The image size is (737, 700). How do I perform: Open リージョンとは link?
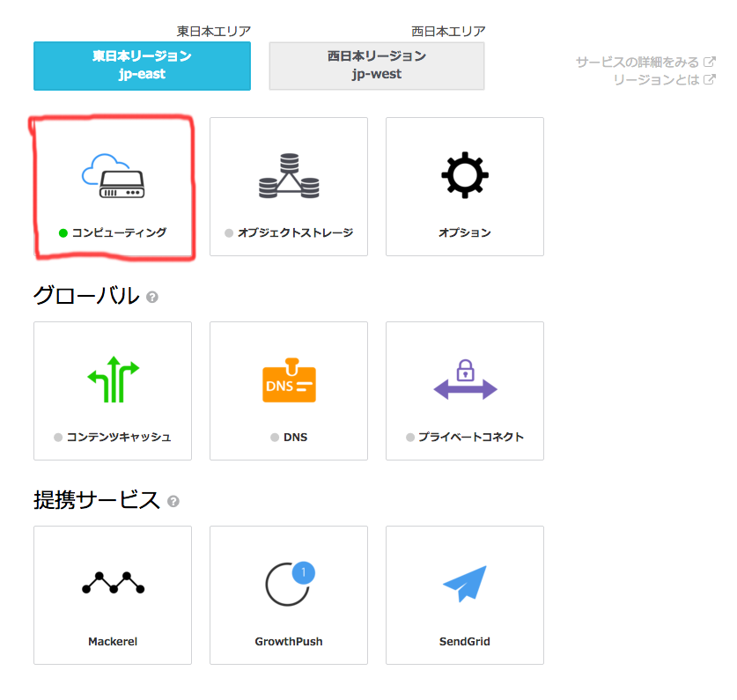tap(656, 80)
